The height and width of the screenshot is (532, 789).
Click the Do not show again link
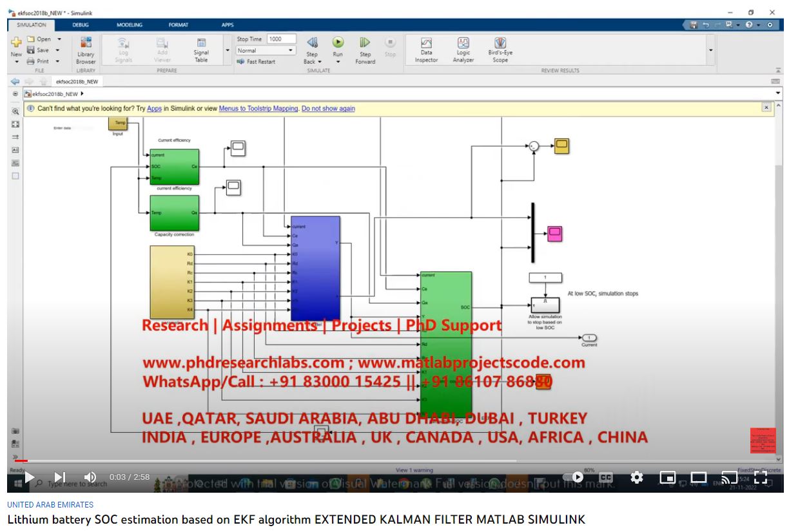coord(328,109)
